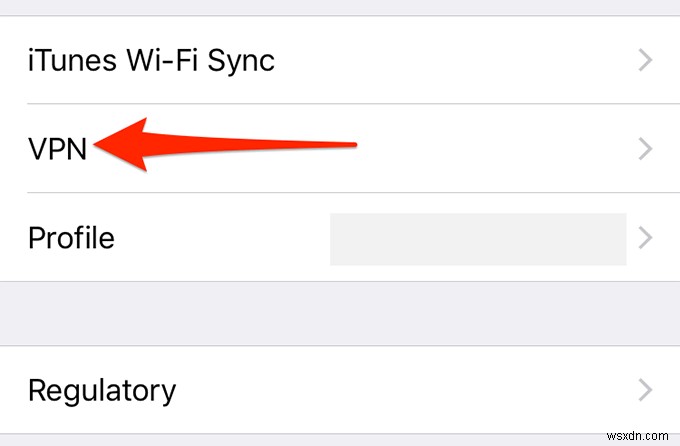Tap the "VPN" text label

(x=58, y=150)
